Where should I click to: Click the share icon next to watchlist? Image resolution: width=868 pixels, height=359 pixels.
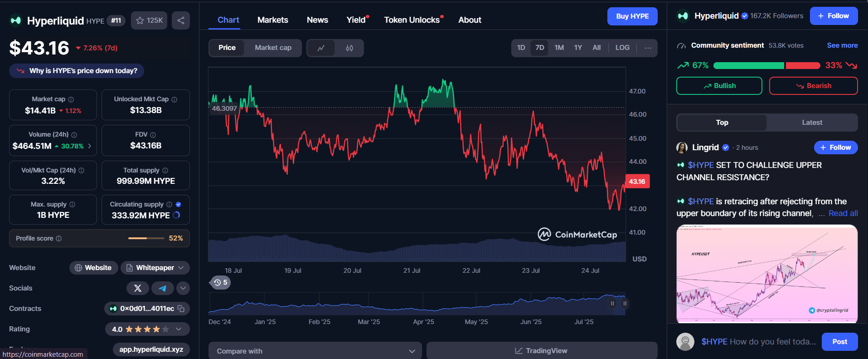pos(181,20)
